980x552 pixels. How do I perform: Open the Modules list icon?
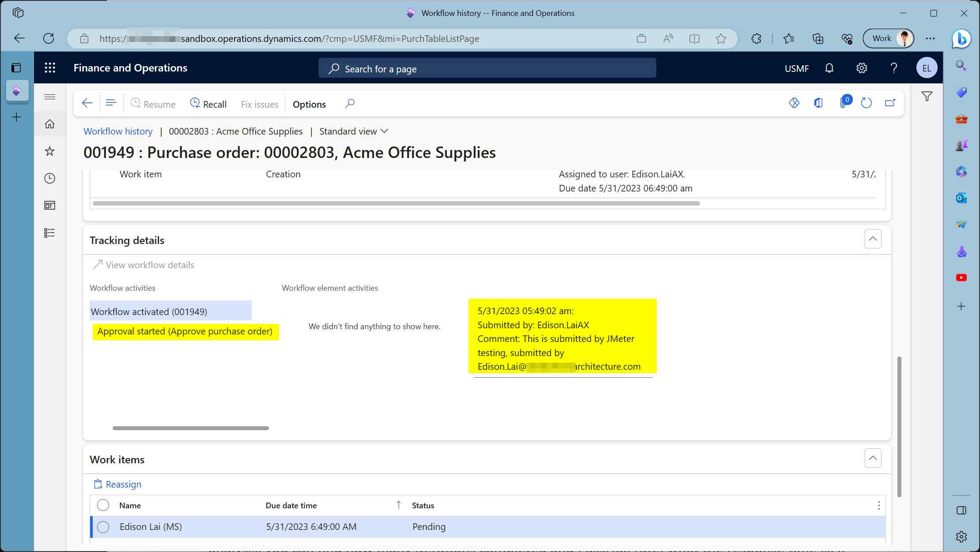[50, 233]
